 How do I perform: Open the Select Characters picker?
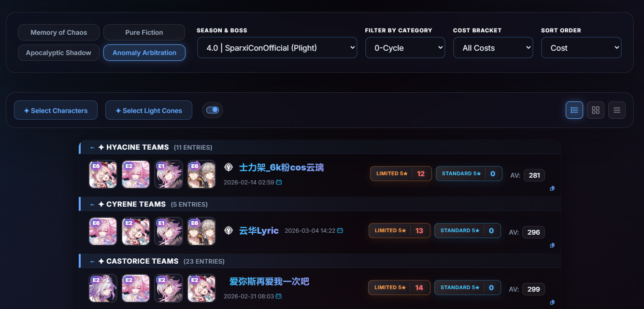pos(56,110)
